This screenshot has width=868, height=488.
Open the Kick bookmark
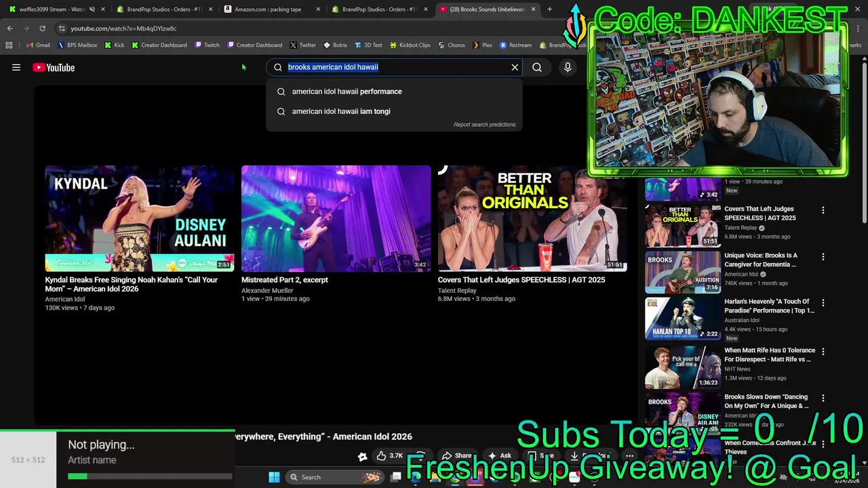[x=115, y=45]
